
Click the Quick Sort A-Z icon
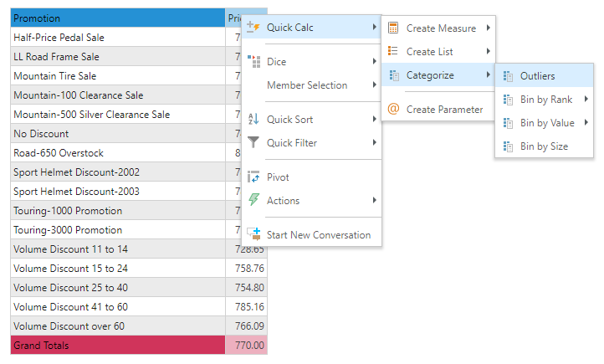click(x=254, y=120)
